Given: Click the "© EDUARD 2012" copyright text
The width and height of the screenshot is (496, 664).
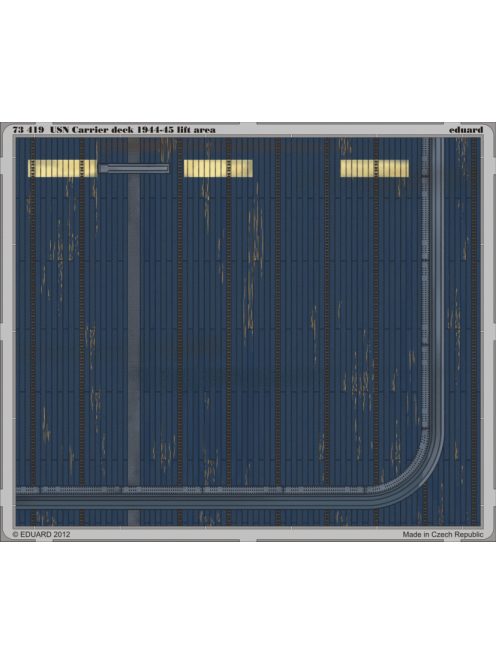Looking at the screenshot, I should 42,534.
